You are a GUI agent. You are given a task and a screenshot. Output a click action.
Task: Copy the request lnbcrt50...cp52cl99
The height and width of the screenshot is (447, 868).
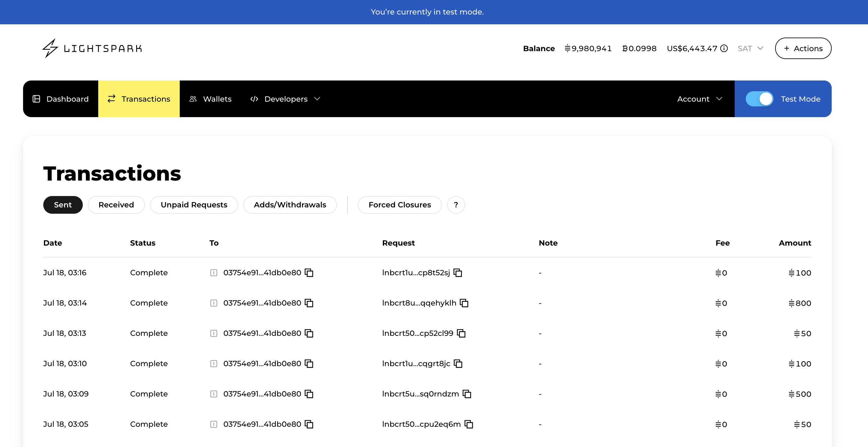click(x=461, y=333)
